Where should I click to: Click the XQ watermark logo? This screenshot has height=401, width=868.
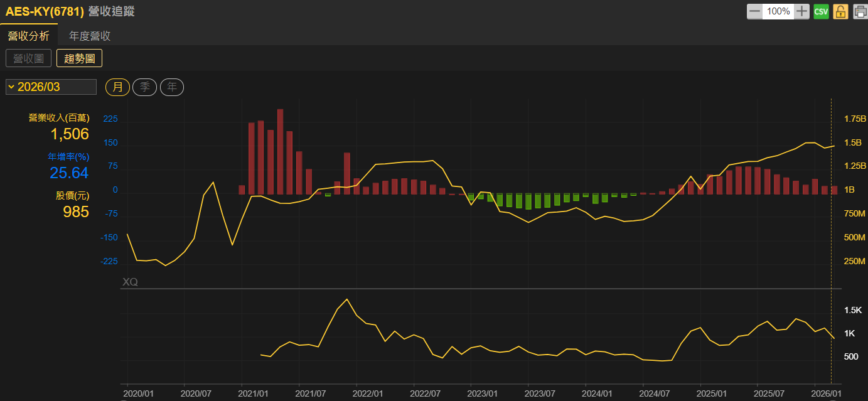130,282
